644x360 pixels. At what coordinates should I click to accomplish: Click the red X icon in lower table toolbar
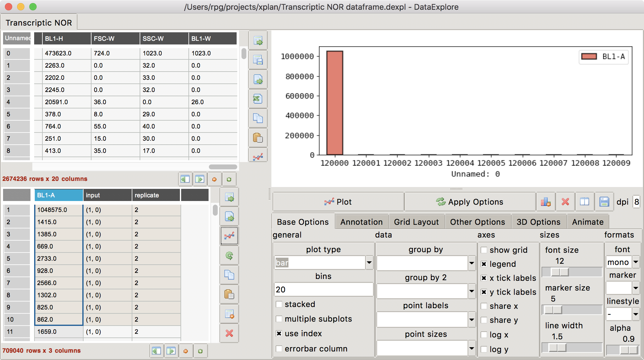click(229, 333)
